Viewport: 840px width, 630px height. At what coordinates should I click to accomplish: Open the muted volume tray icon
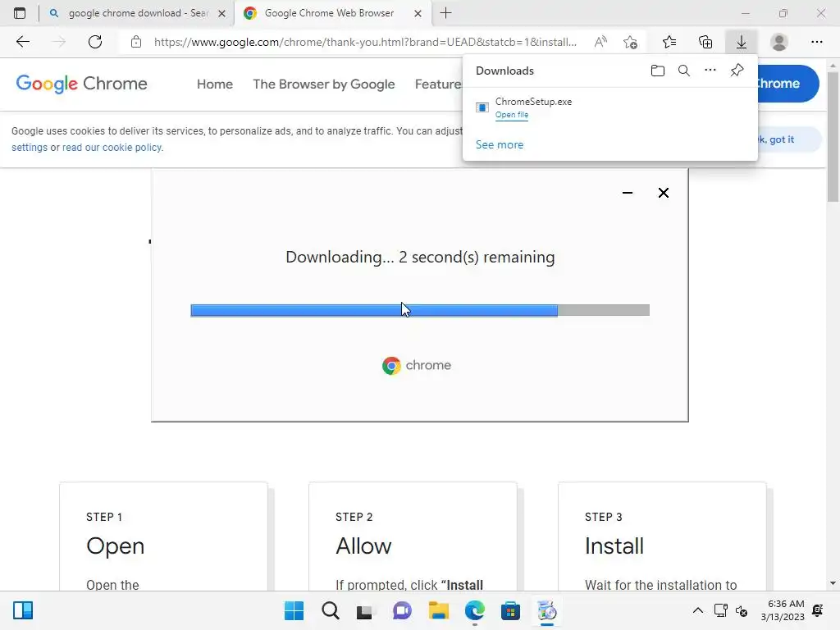pos(742,610)
